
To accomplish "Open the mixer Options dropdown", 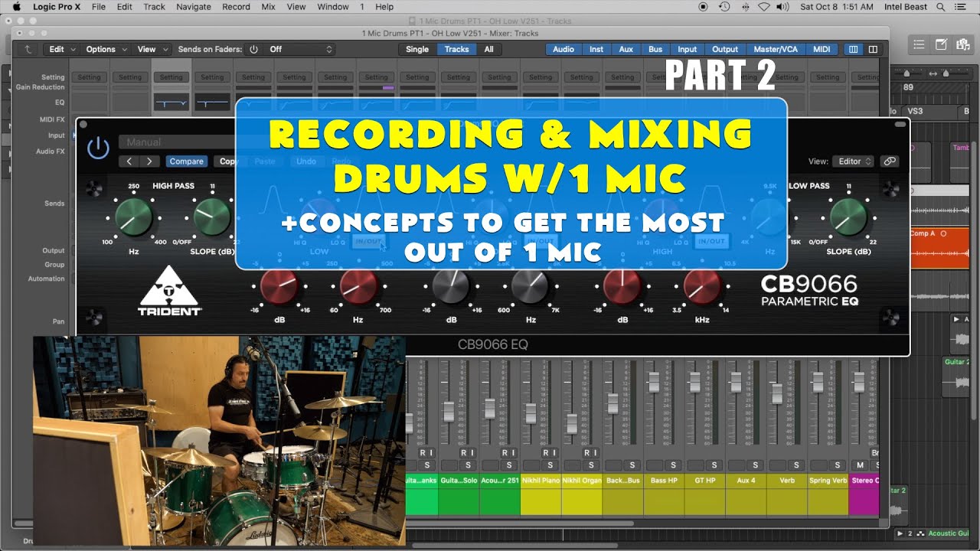I will pos(106,49).
